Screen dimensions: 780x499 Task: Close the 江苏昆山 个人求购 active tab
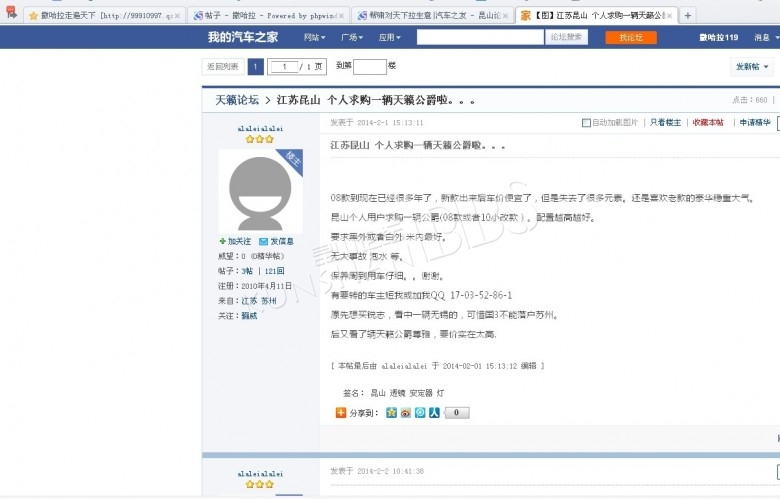click(670, 16)
